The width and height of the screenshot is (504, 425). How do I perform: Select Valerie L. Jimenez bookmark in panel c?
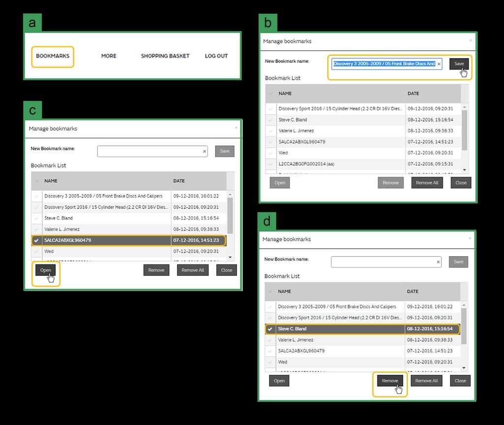point(62,229)
